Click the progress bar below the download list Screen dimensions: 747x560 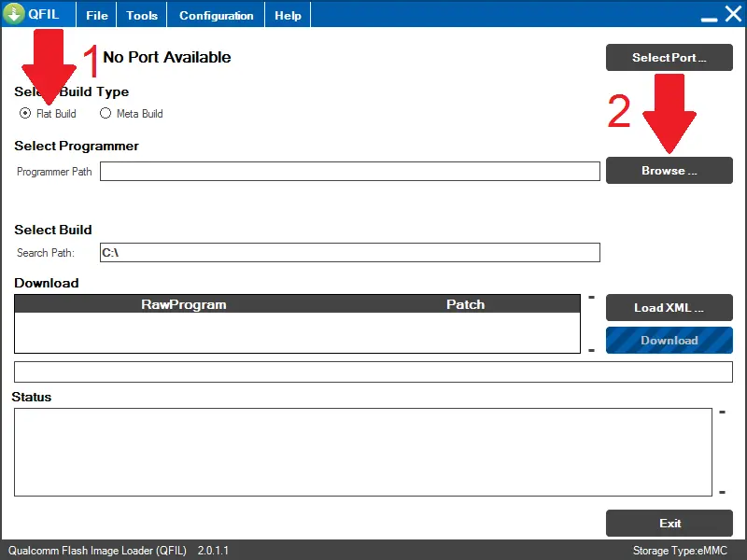pos(373,371)
